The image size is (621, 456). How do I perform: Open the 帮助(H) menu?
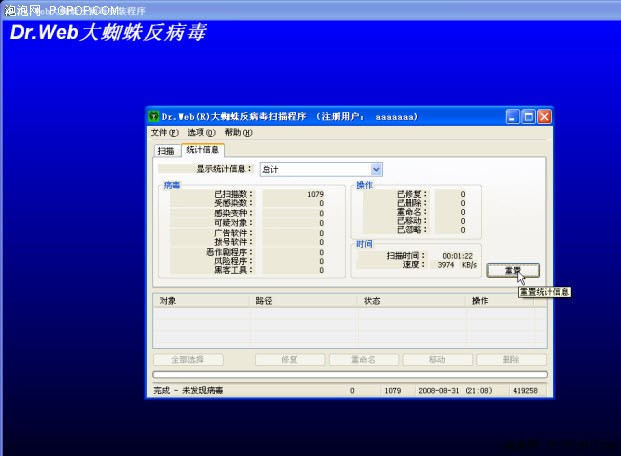click(x=238, y=133)
